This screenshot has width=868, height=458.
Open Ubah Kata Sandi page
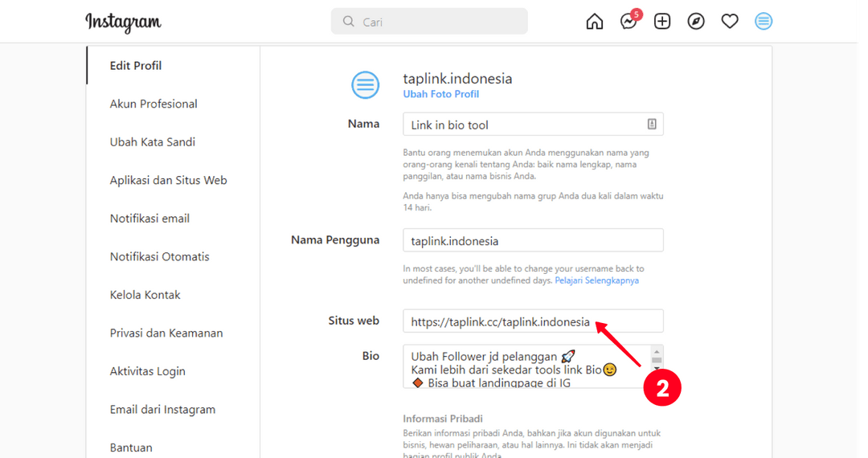(x=152, y=142)
